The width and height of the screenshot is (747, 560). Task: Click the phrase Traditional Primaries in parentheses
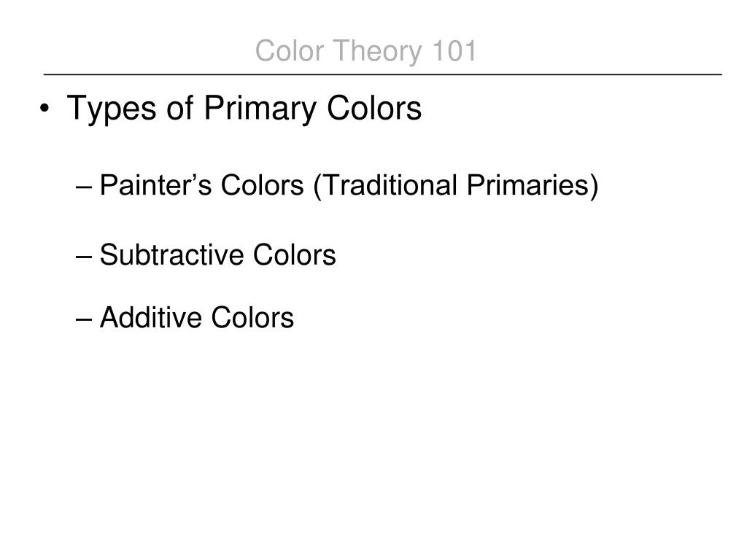click(x=455, y=185)
